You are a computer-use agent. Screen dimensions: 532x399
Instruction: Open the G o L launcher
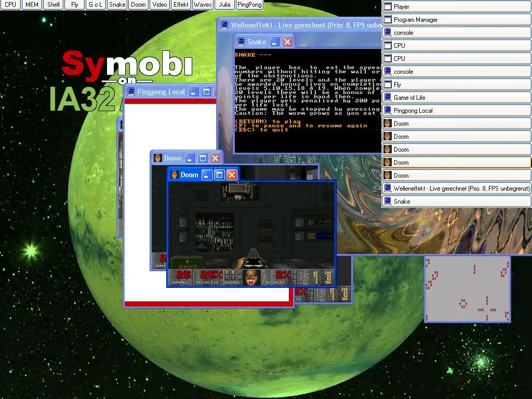96,5
